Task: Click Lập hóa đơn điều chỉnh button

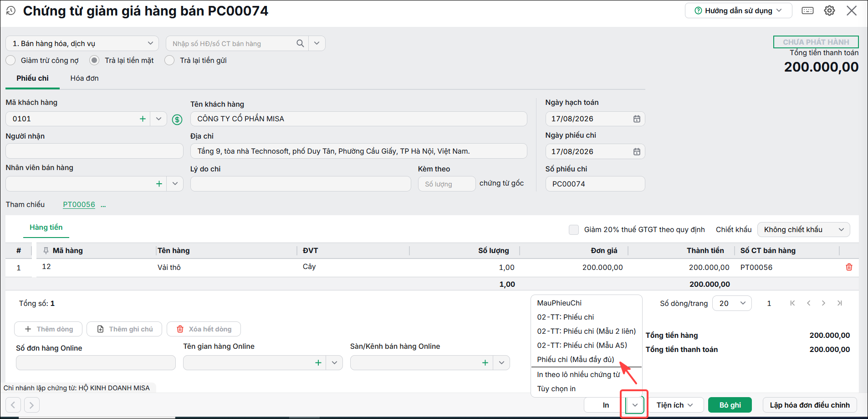Action: point(810,405)
